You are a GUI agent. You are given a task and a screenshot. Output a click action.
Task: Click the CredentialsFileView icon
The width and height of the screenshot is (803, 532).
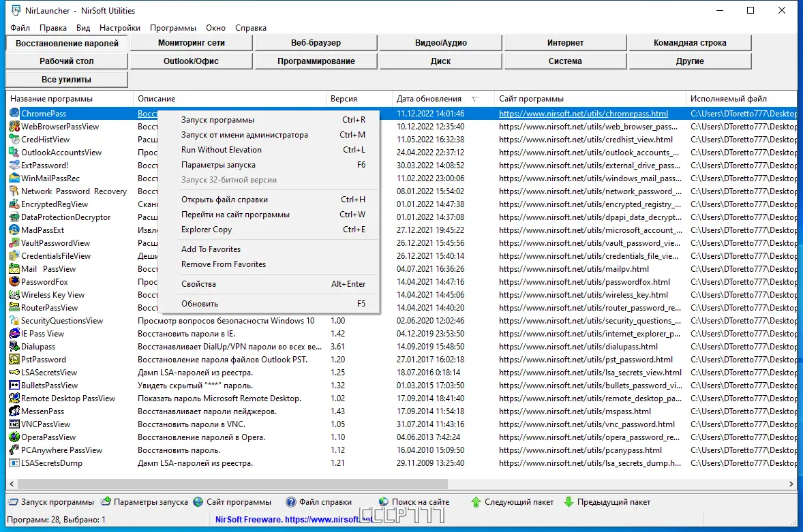(14, 255)
